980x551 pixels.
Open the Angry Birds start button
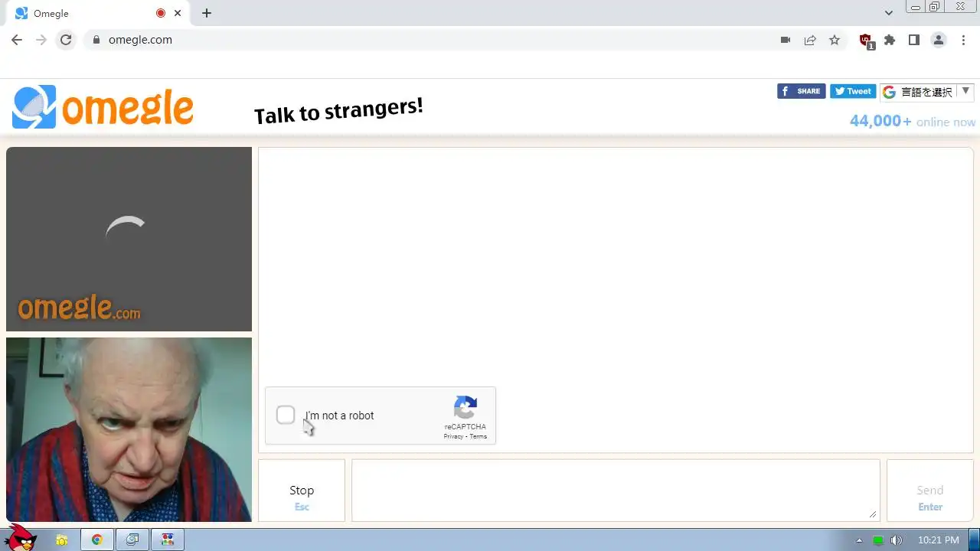pyautogui.click(x=22, y=538)
